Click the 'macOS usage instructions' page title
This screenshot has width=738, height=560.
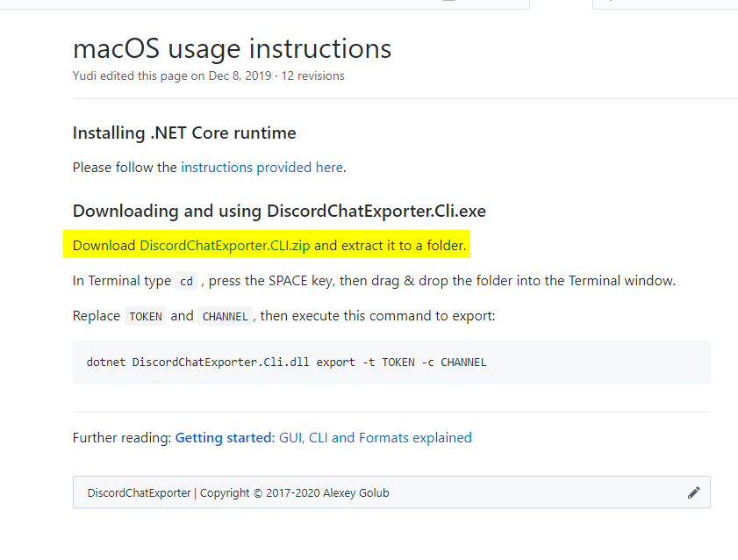(232, 49)
